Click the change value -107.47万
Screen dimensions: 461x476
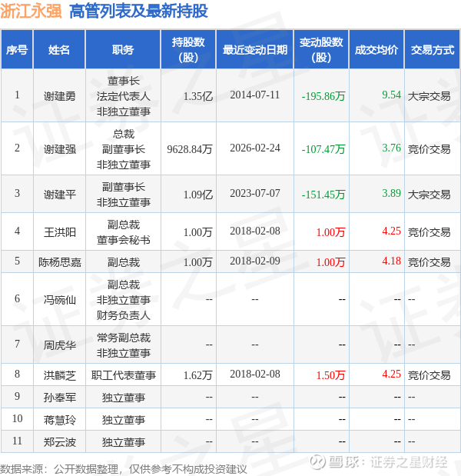[x=323, y=149]
